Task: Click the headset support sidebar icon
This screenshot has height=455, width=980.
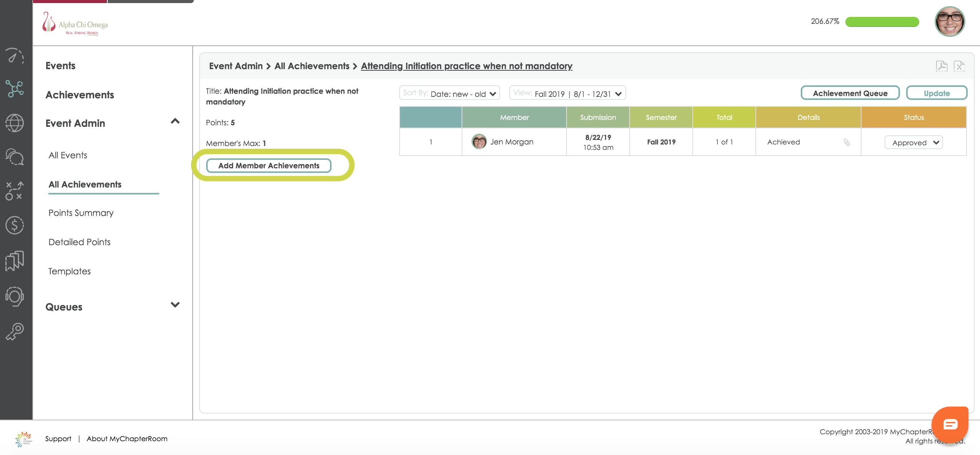Action: point(15,296)
